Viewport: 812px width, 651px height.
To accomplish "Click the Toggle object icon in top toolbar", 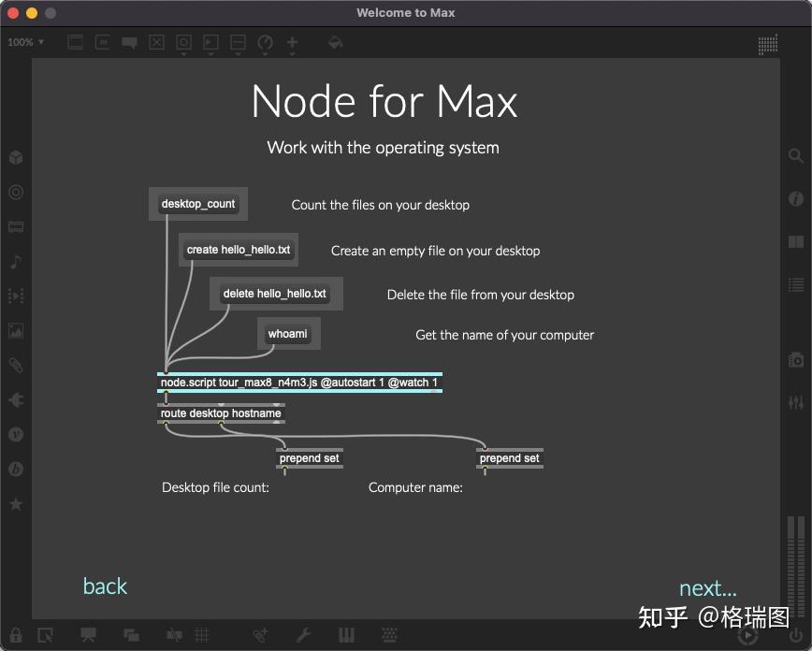I will tap(156, 41).
